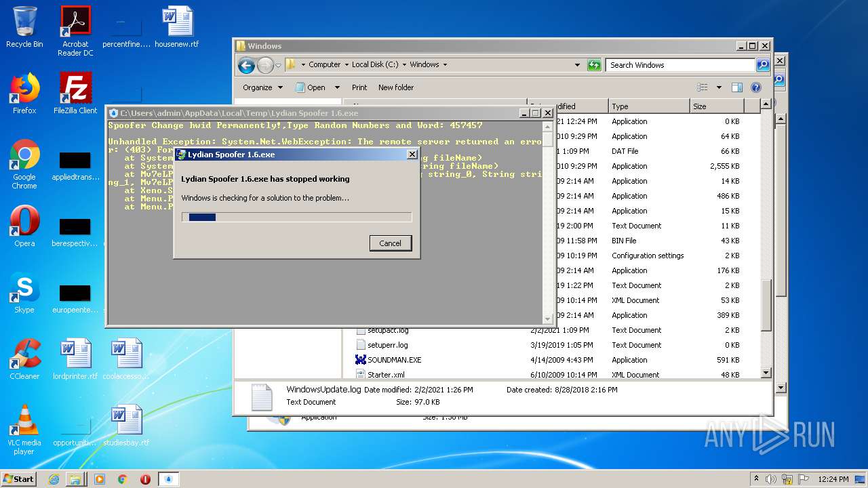Sort files by Type column
This screenshot has height=488, width=868.
[649, 106]
